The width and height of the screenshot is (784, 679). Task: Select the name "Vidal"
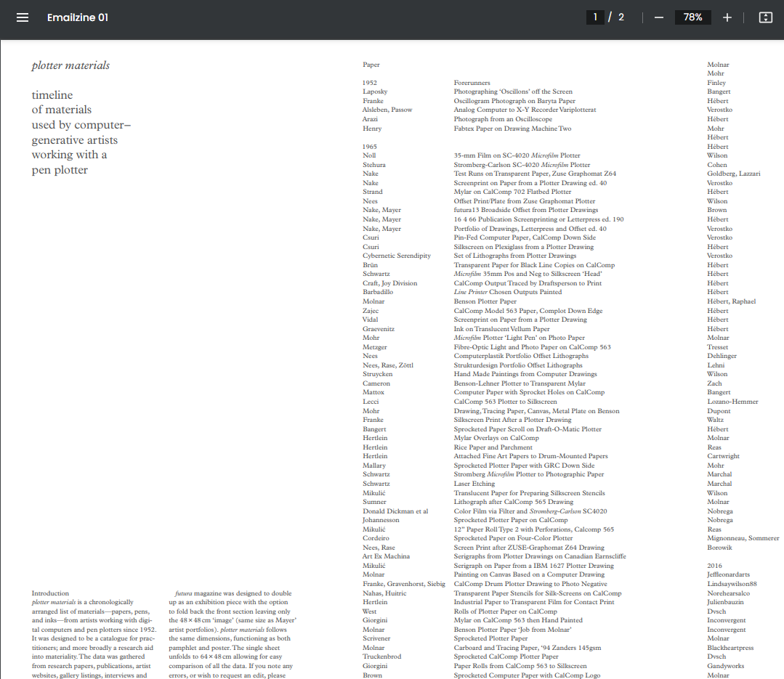tap(370, 320)
